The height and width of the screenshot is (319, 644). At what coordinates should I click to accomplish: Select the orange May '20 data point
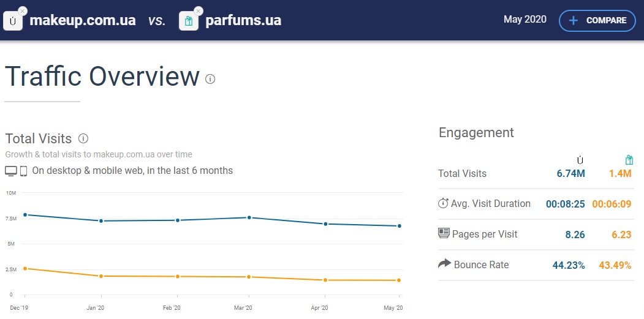[x=399, y=280]
